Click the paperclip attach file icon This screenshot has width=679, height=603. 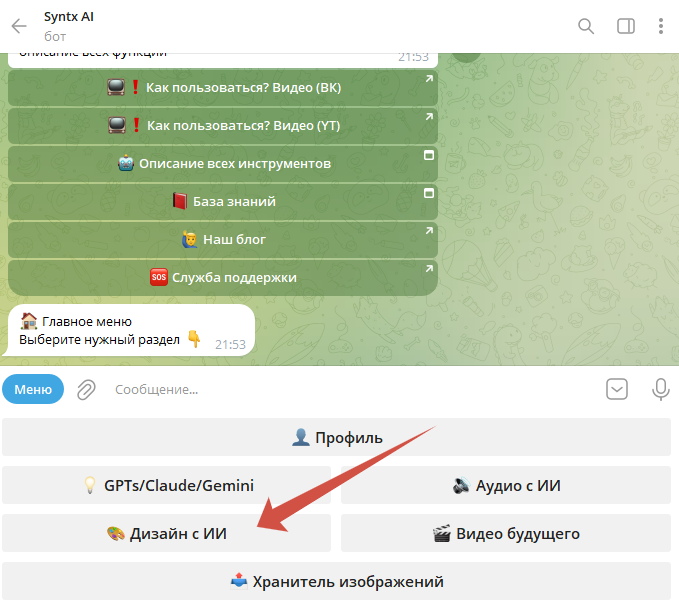tap(86, 389)
